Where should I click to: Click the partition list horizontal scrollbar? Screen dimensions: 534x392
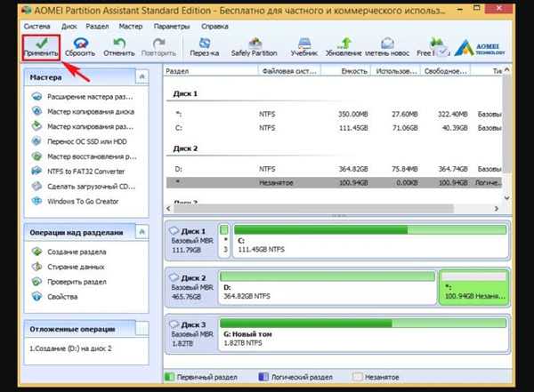(313, 209)
